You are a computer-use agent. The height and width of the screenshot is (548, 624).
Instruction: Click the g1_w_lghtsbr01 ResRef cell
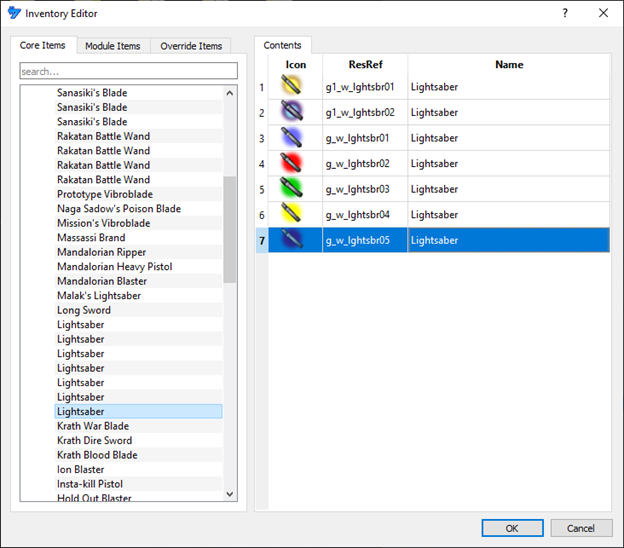tap(365, 87)
